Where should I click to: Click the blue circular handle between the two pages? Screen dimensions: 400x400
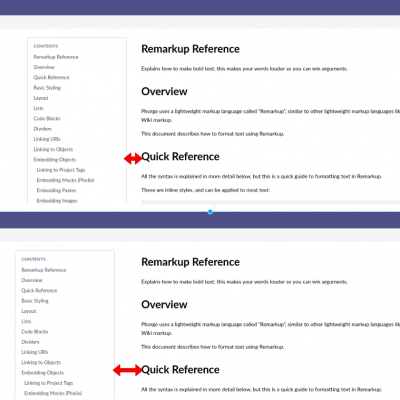pyautogui.click(x=210, y=212)
